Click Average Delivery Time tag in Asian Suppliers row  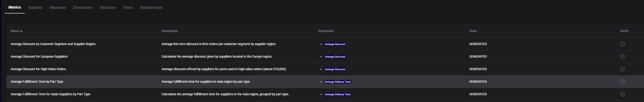tap(338, 94)
